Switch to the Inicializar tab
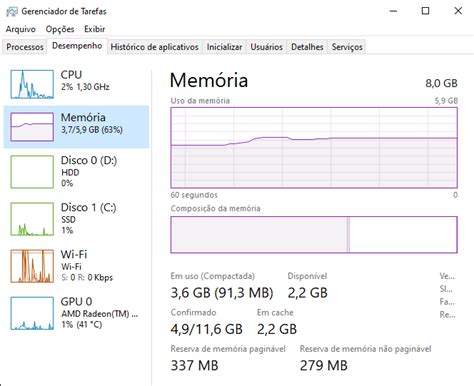Screen dimensions: 474x386 224,47
